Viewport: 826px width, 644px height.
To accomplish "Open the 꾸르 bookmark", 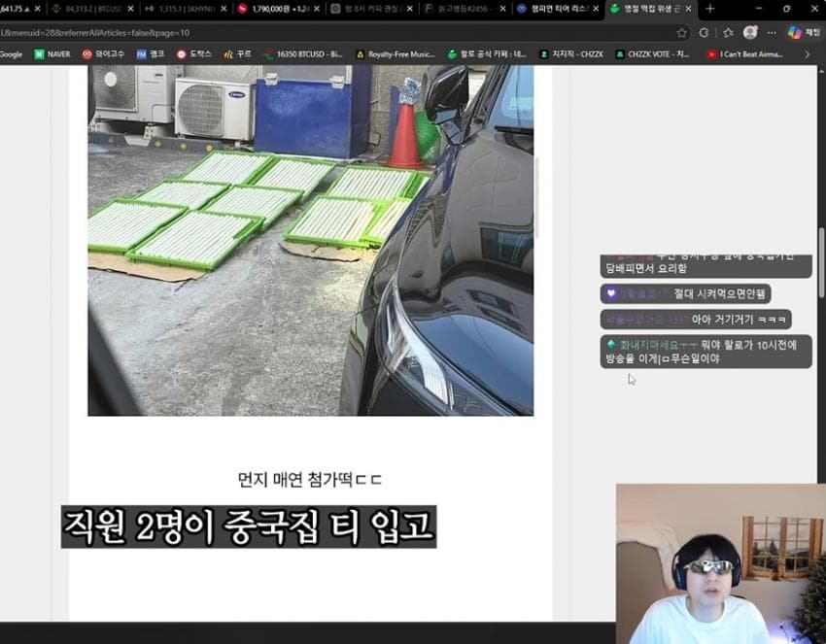I will [x=237, y=54].
